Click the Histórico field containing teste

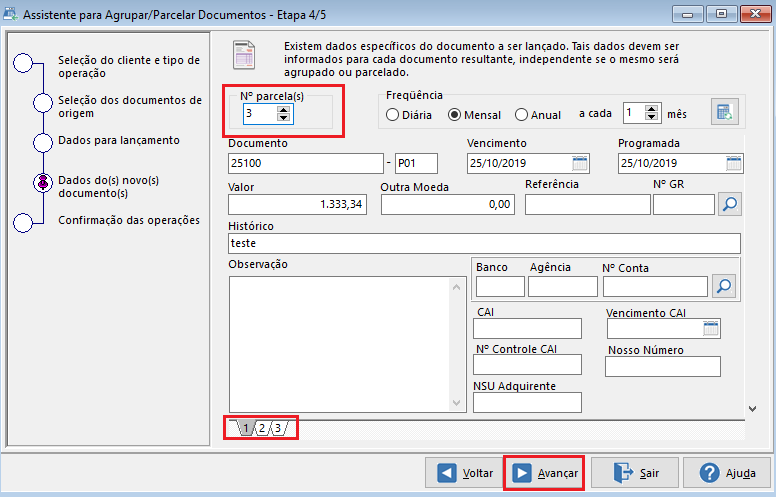pyautogui.click(x=485, y=244)
